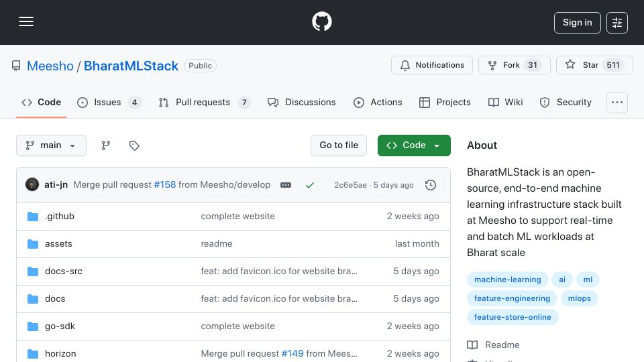View commit status green checkmark
644x362 pixels.
coord(310,185)
